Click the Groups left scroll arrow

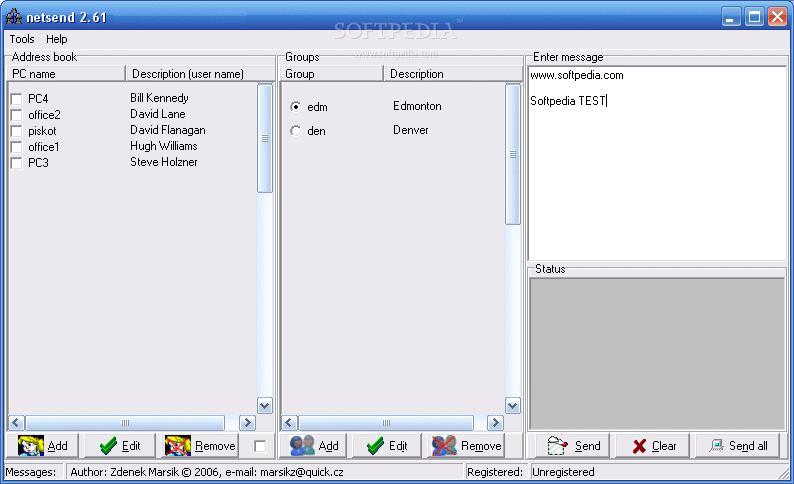point(289,423)
